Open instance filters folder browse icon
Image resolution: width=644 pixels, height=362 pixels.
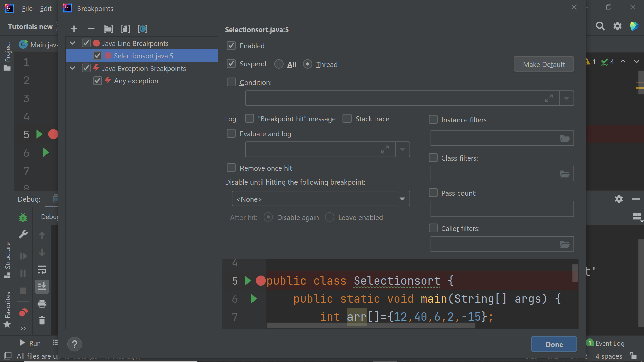(565, 138)
